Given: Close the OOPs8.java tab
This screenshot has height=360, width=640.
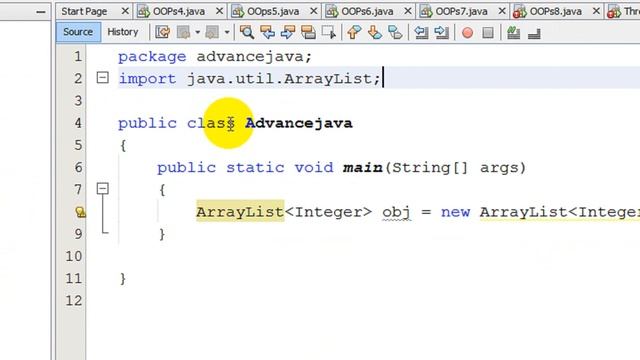Looking at the screenshot, I should click(x=596, y=11).
